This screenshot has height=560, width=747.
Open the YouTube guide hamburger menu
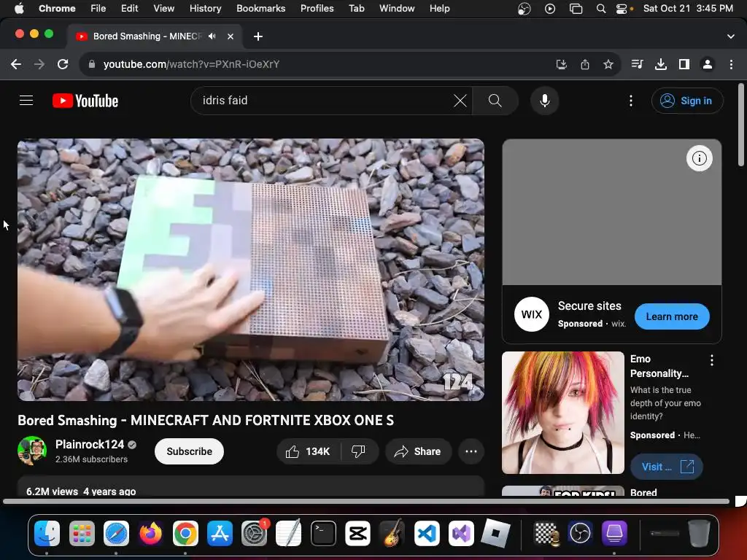(x=26, y=101)
